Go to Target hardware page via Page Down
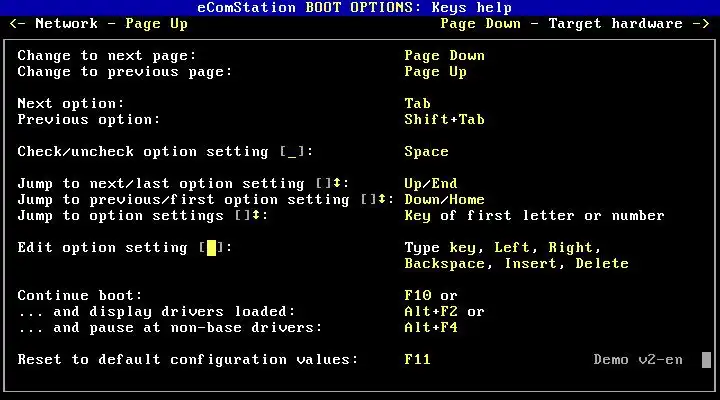 (575, 23)
